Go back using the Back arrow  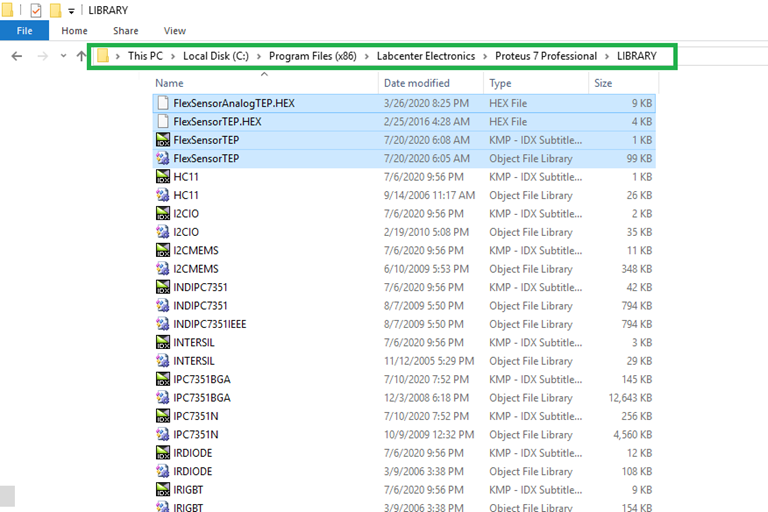pos(17,56)
